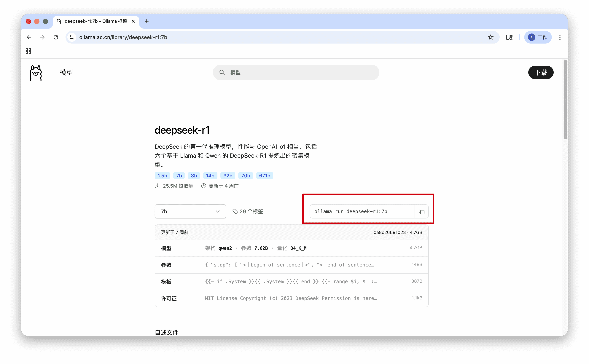Select the deepseek-r1:7b browser tab
589x364 pixels.
pos(96,21)
